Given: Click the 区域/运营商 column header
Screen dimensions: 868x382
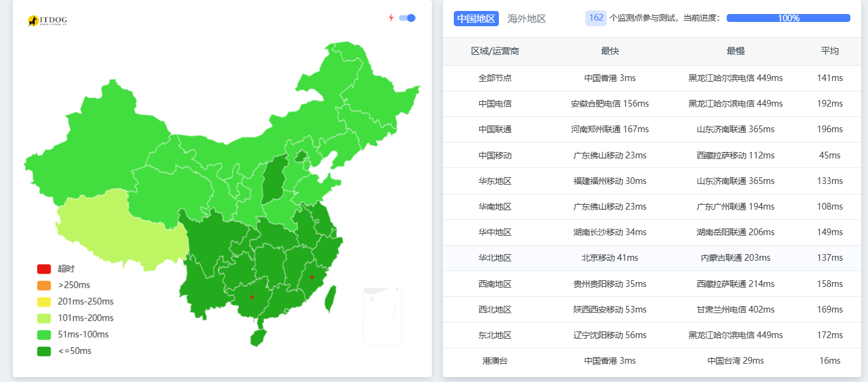Looking at the screenshot, I should (x=495, y=51).
